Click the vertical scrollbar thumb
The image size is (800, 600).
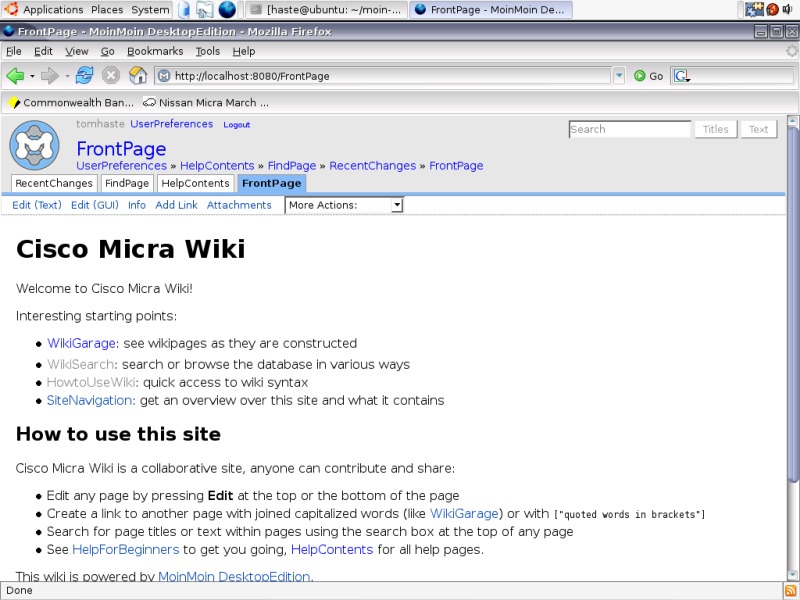coord(792,306)
